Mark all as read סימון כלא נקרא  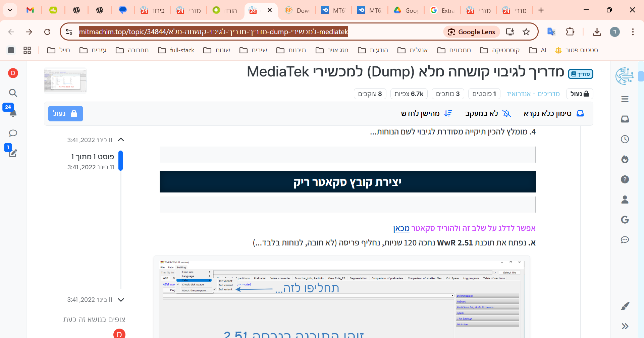(x=554, y=114)
